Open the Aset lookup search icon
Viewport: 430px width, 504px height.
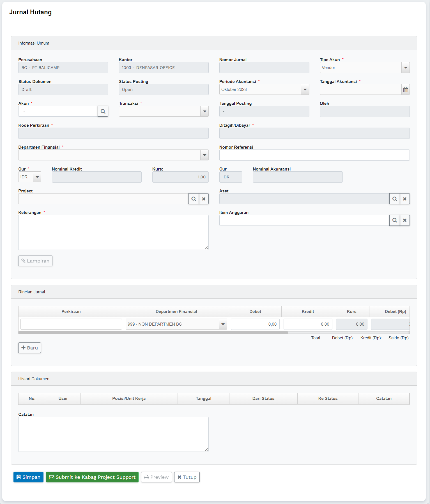394,199
